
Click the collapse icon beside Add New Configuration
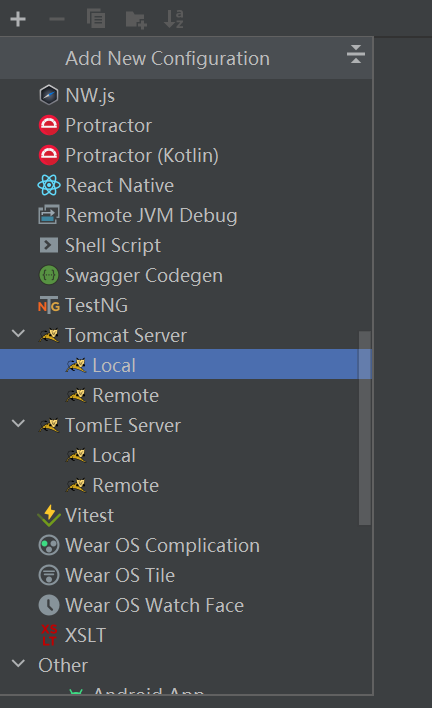[x=355, y=54]
